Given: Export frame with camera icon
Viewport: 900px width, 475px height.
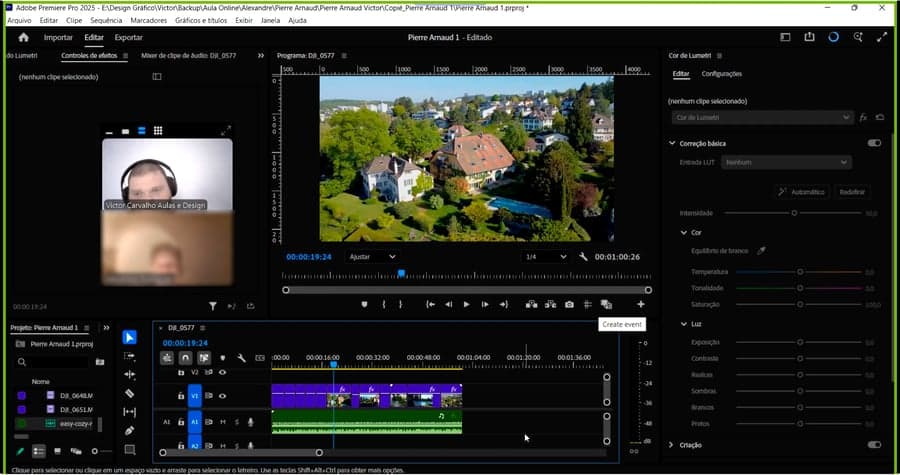Looking at the screenshot, I should click(569, 305).
